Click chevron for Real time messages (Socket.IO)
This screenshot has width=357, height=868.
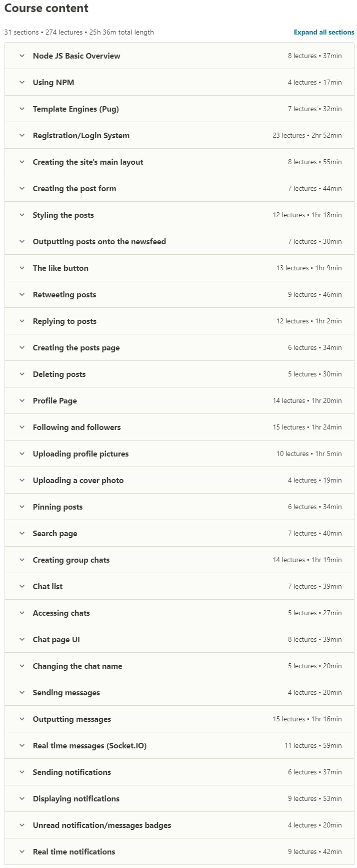click(22, 745)
